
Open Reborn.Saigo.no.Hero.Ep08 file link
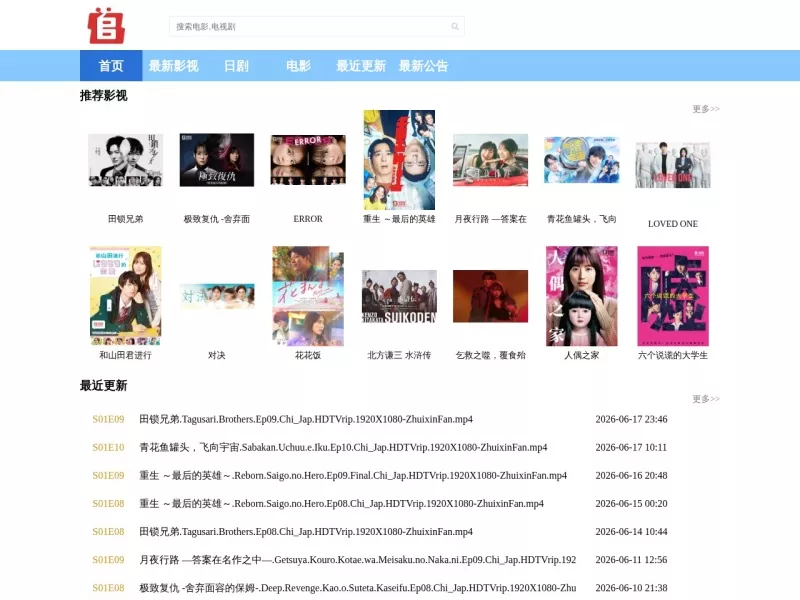pyautogui.click(x=342, y=504)
